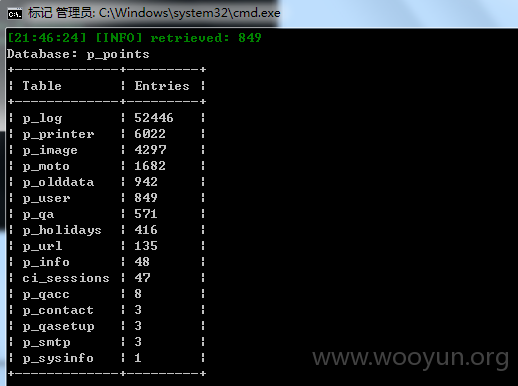Select the p_qacc table name
The height and width of the screenshot is (386, 518).
(46, 294)
